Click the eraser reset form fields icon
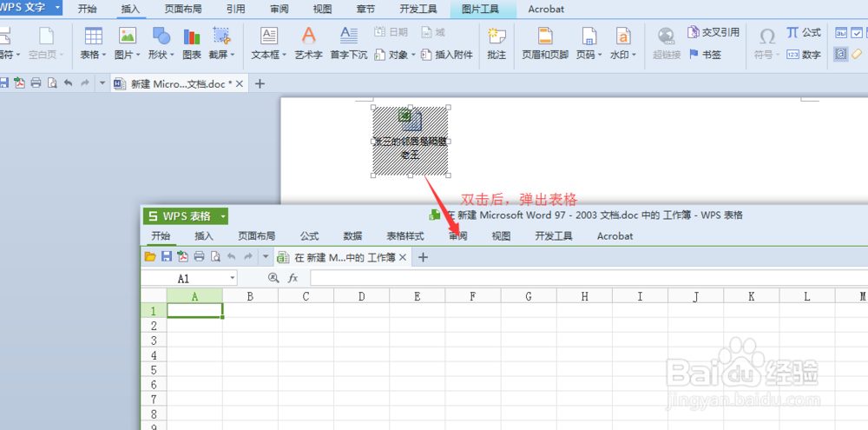This screenshot has width=868, height=430. click(x=857, y=55)
